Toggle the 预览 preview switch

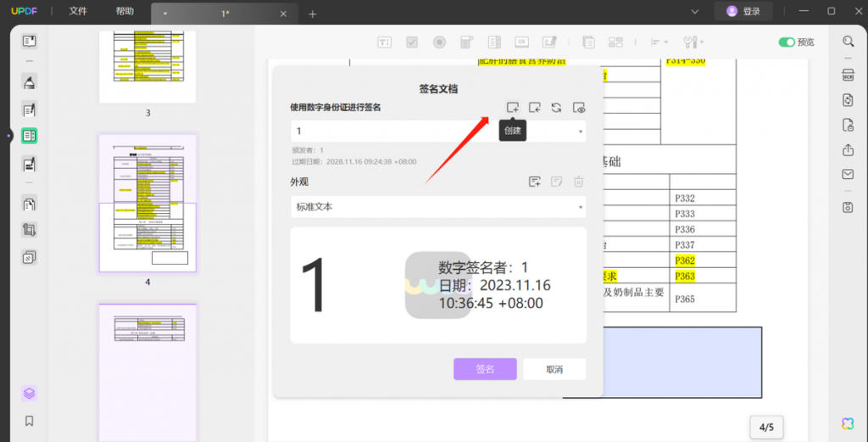787,42
